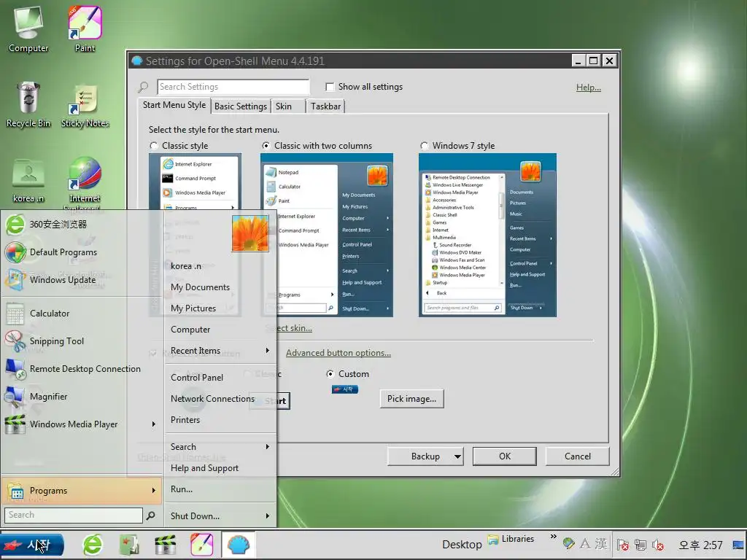The width and height of the screenshot is (747, 560).
Task: Open Calculator from the start menu
Action: coord(81,314)
